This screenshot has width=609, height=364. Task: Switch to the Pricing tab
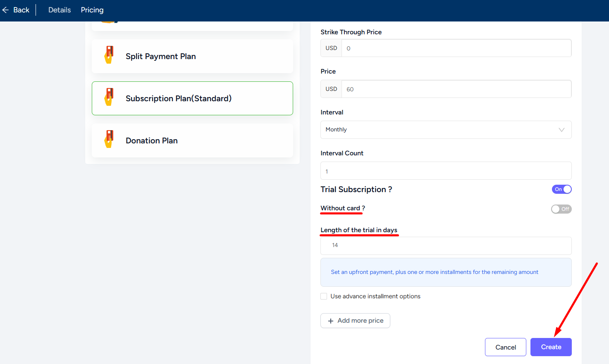tap(92, 10)
